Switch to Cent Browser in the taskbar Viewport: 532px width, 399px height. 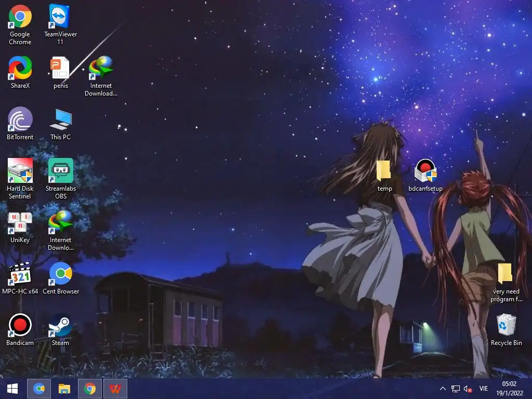point(39,389)
